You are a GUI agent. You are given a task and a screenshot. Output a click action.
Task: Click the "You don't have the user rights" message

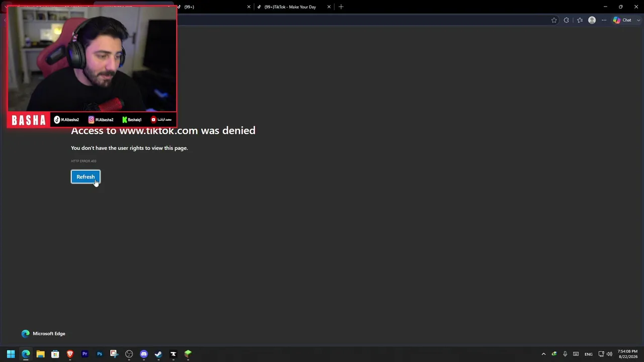click(x=129, y=148)
